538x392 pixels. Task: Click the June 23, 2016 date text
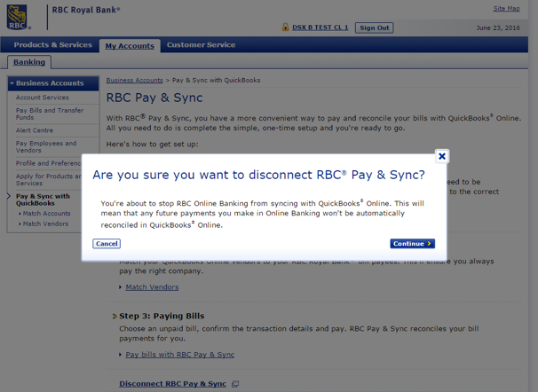point(498,27)
